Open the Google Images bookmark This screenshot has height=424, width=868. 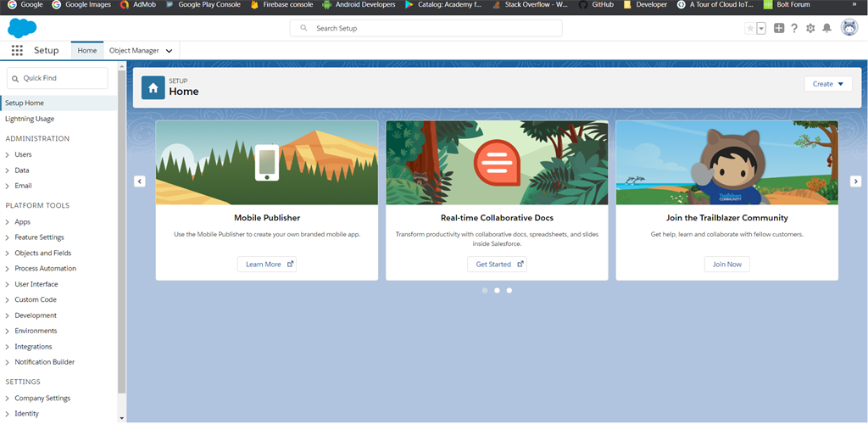click(81, 4)
